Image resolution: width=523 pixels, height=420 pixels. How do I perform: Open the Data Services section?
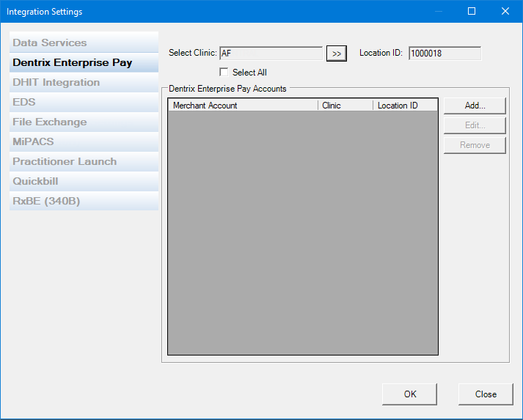(84, 43)
